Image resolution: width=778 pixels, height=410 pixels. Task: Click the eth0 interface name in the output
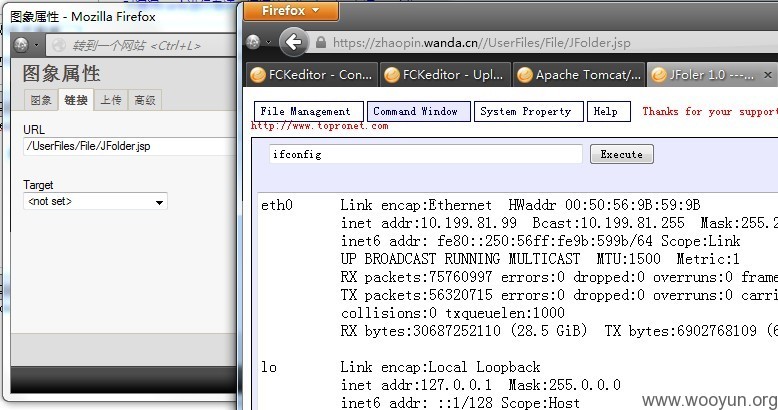point(277,205)
